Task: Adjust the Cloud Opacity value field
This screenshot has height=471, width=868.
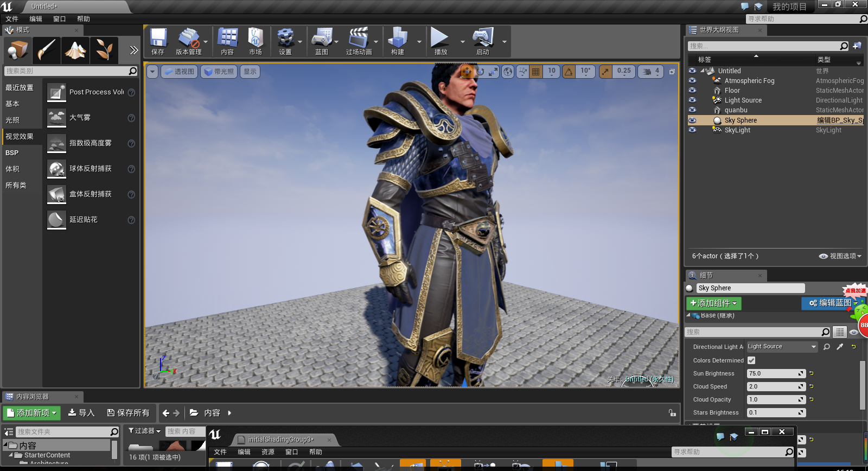Action: pyautogui.click(x=776, y=399)
